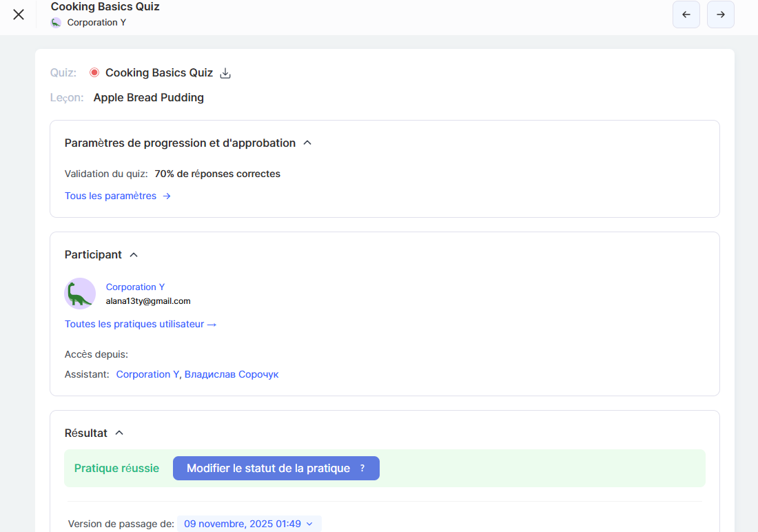
Task: Go to next practice with right arrow
Action: 720,14
